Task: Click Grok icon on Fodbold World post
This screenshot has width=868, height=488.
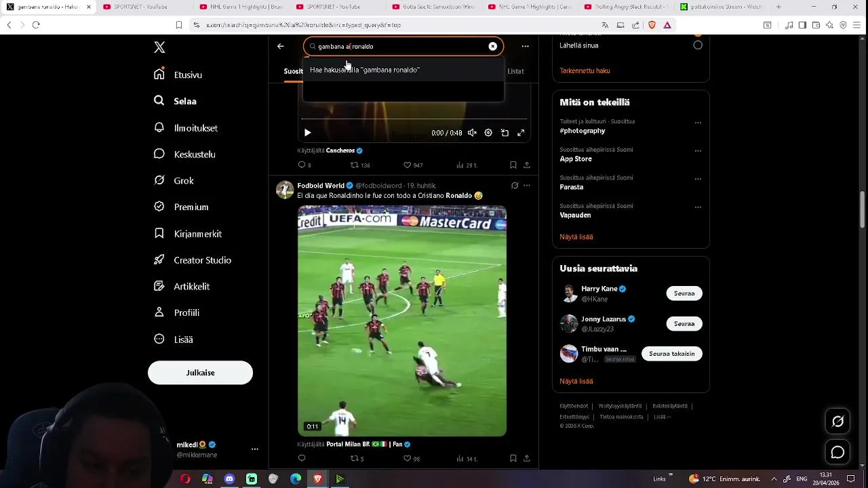Action: pyautogui.click(x=515, y=185)
